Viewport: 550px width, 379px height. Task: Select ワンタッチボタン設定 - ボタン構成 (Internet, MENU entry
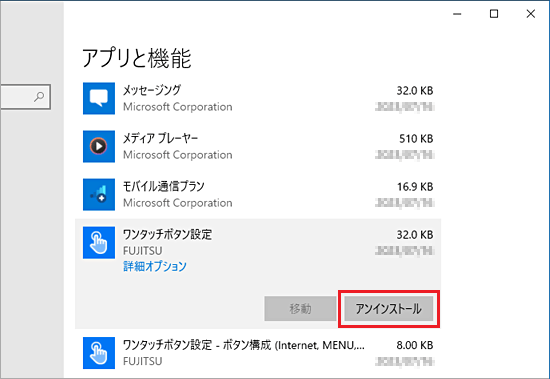[x=243, y=345]
